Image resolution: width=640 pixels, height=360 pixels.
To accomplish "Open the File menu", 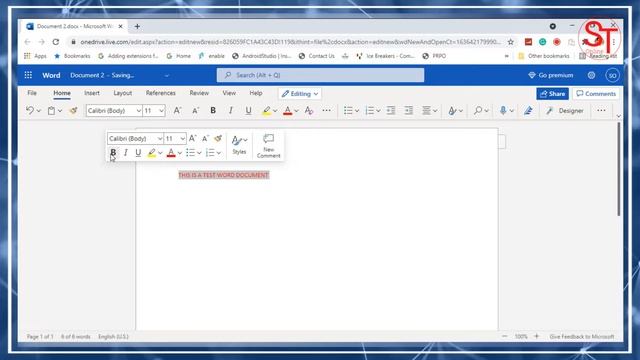I will (x=32, y=93).
